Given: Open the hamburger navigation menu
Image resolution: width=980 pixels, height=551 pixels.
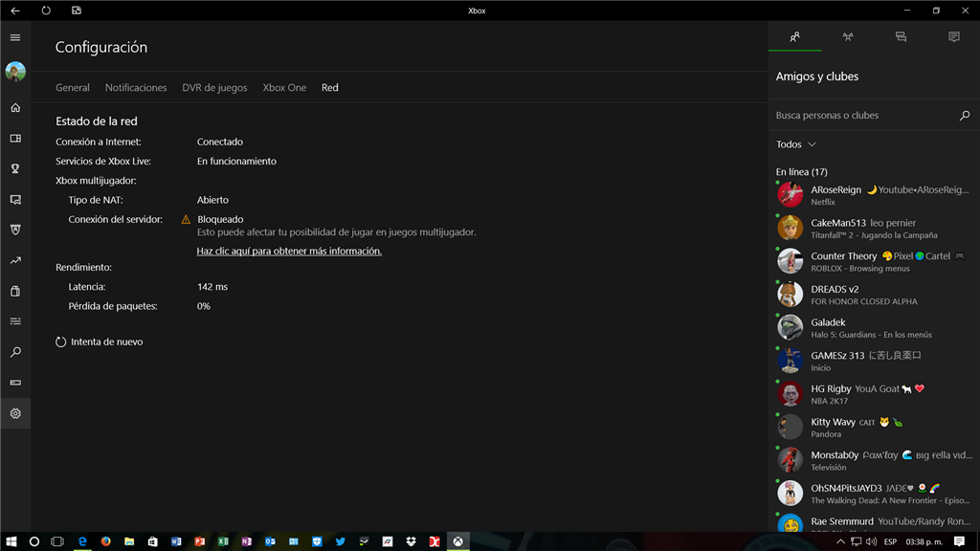Looking at the screenshot, I should 15,37.
